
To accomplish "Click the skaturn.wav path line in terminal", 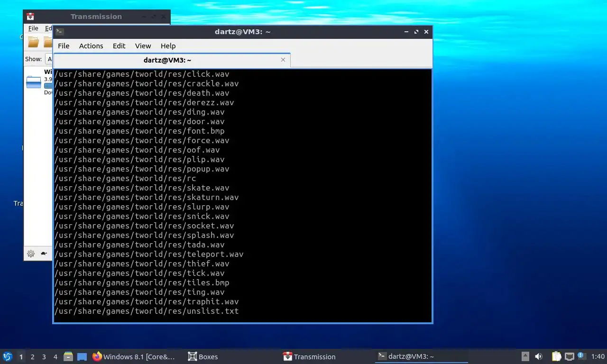I will pos(147,198).
